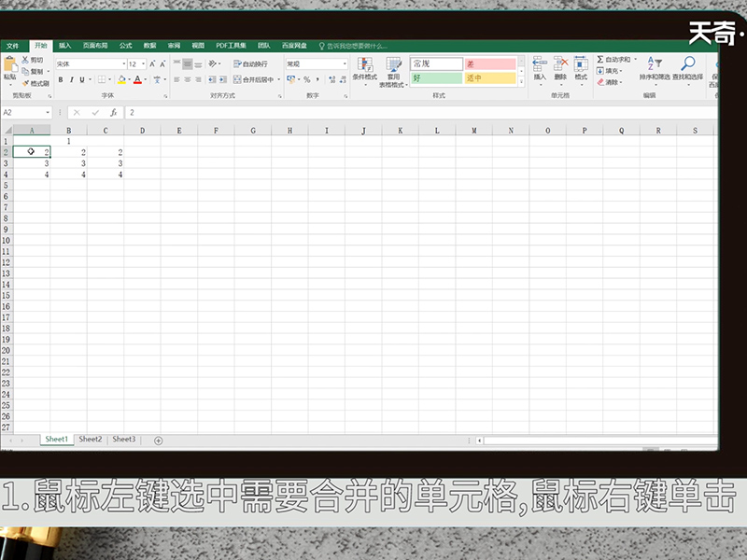Open number format 常规 dropdown
This screenshot has width=747, height=560.
345,63
